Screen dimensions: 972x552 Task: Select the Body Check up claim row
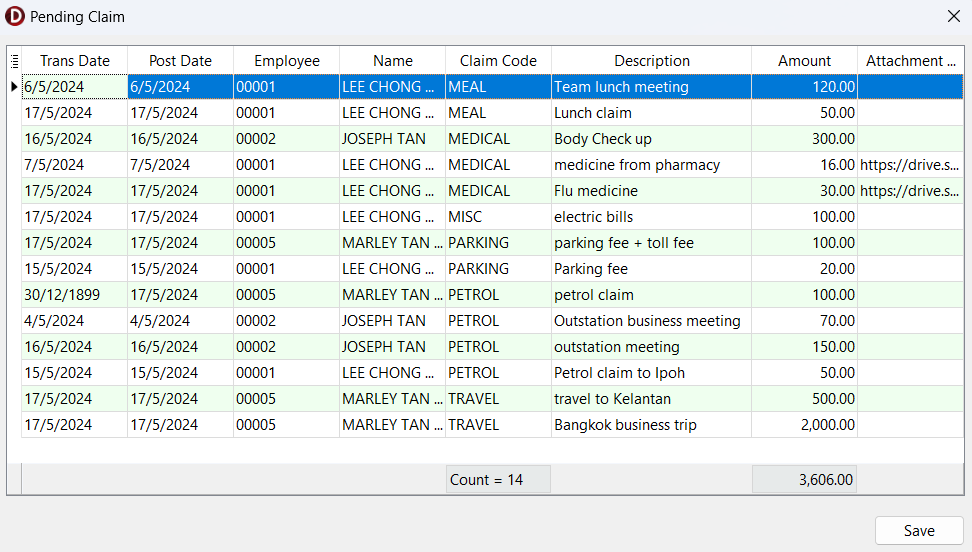602,139
